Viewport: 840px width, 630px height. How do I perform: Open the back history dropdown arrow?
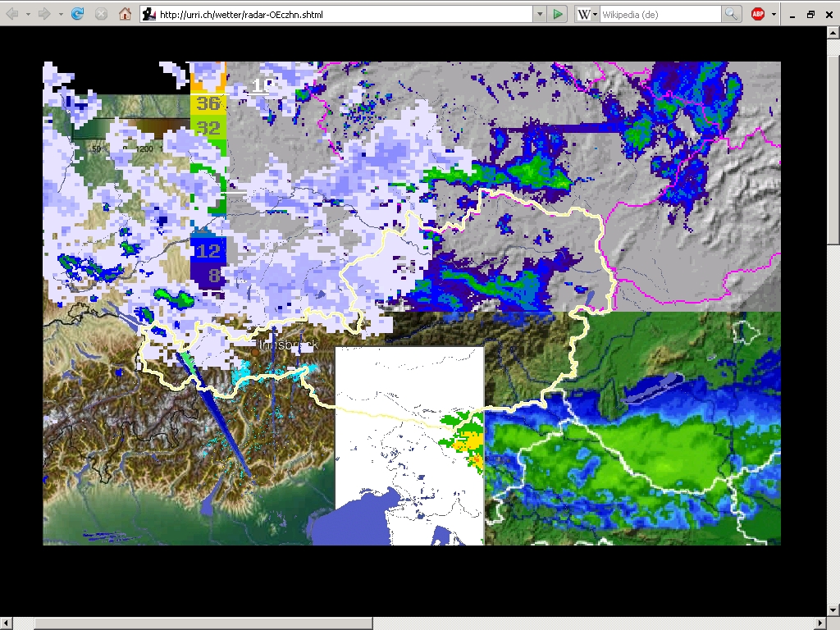click(x=28, y=15)
